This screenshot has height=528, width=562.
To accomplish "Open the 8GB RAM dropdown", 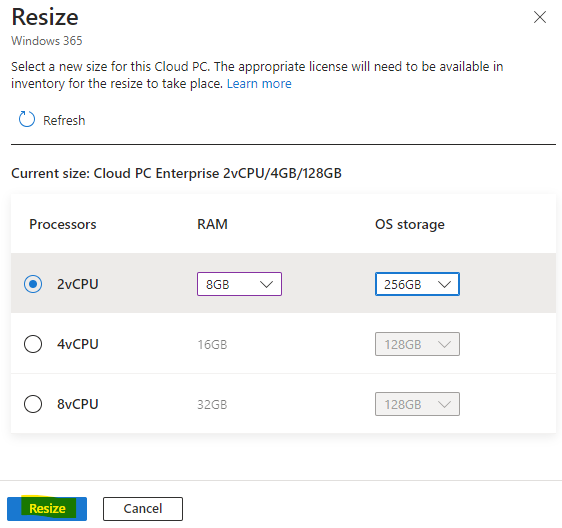I will click(239, 284).
